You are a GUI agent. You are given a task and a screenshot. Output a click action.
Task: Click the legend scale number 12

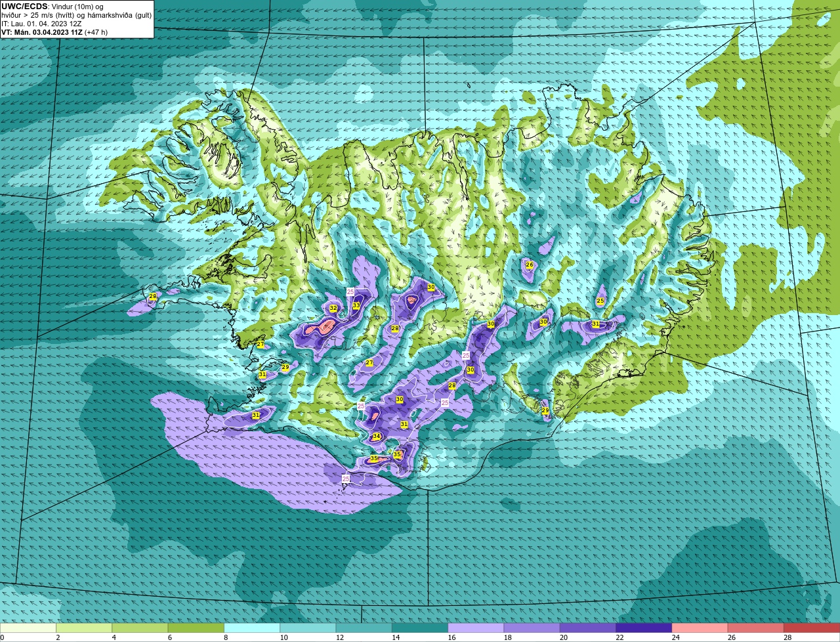339,637
